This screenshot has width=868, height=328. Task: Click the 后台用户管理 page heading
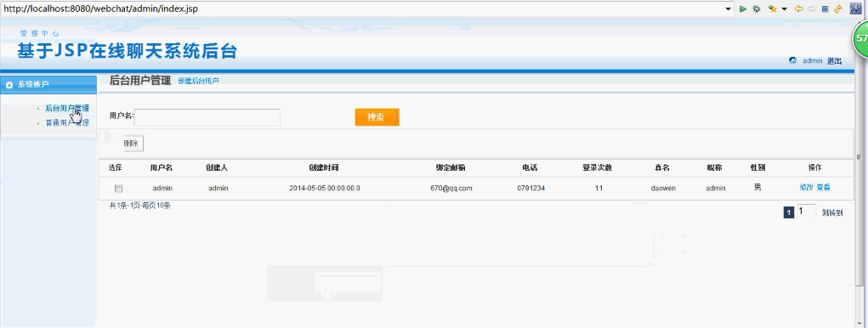pyautogui.click(x=140, y=80)
